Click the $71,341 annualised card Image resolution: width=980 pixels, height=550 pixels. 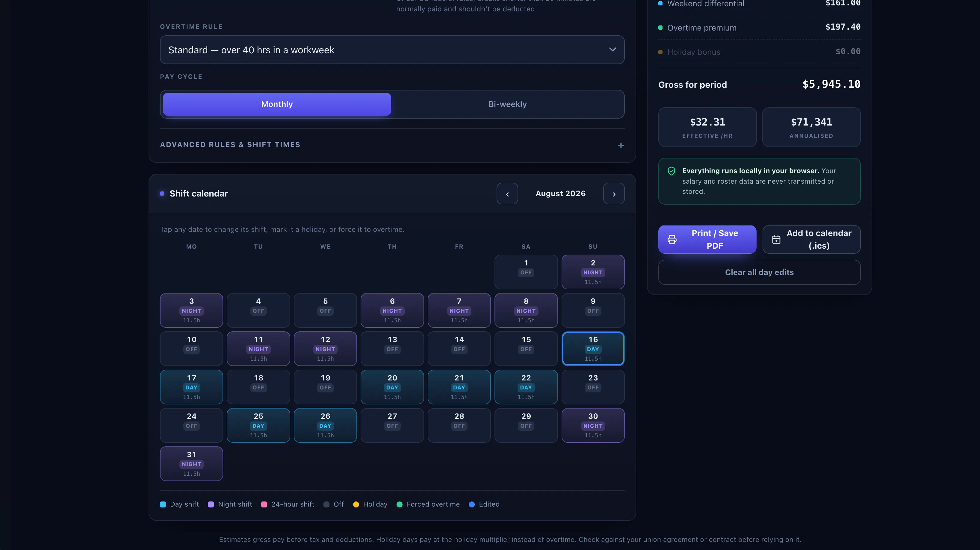tap(811, 127)
